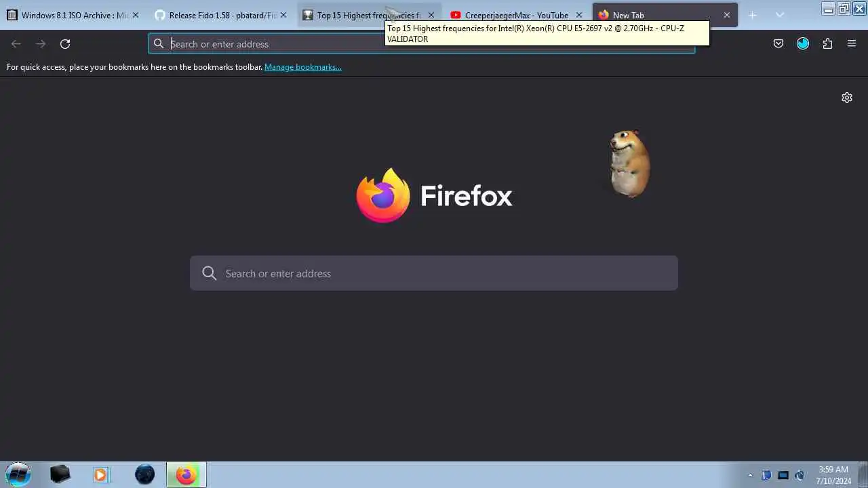Image resolution: width=868 pixels, height=488 pixels.
Task: Click the address bar search magnifier icon
Action: click(159, 44)
